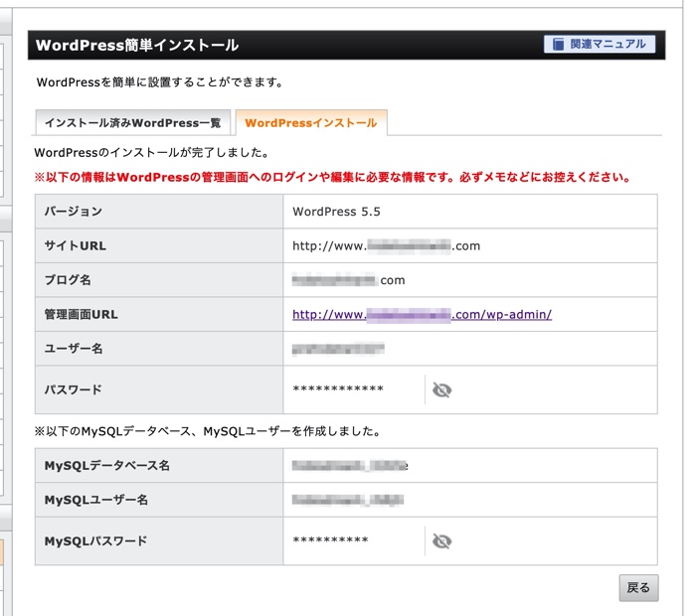Click the MySQLユーザー名 row label
This screenshot has width=696, height=616.
(x=95, y=500)
